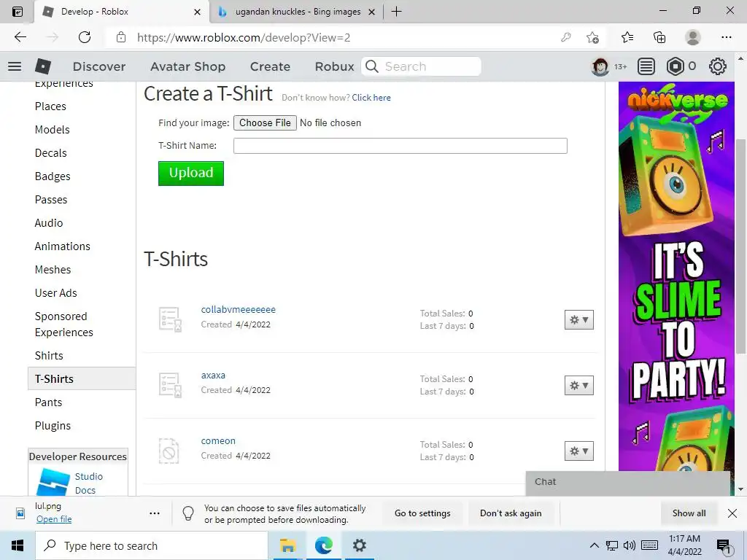This screenshot has height=560, width=747.
Task: Open the Robux balance hexagon icon
Action: pos(675,66)
